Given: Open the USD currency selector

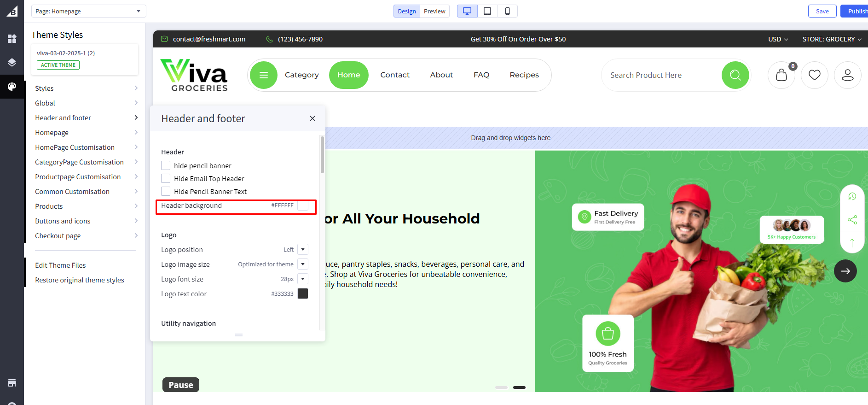Looking at the screenshot, I should [778, 39].
